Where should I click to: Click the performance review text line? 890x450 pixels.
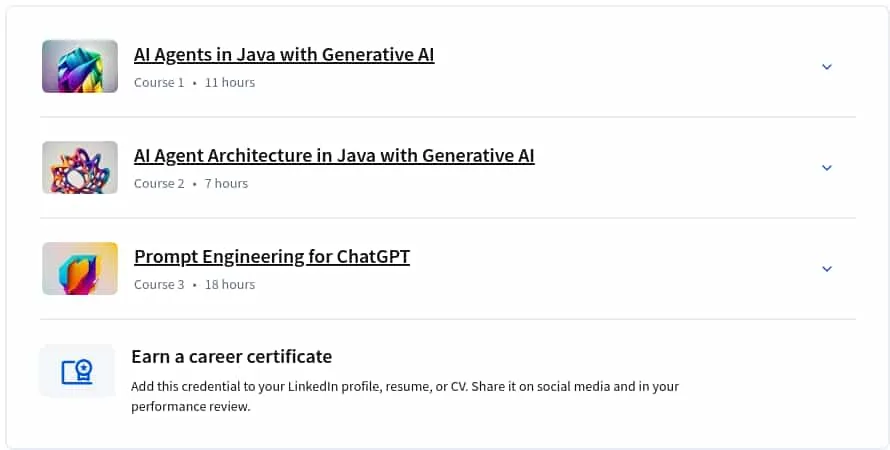[x=191, y=406]
